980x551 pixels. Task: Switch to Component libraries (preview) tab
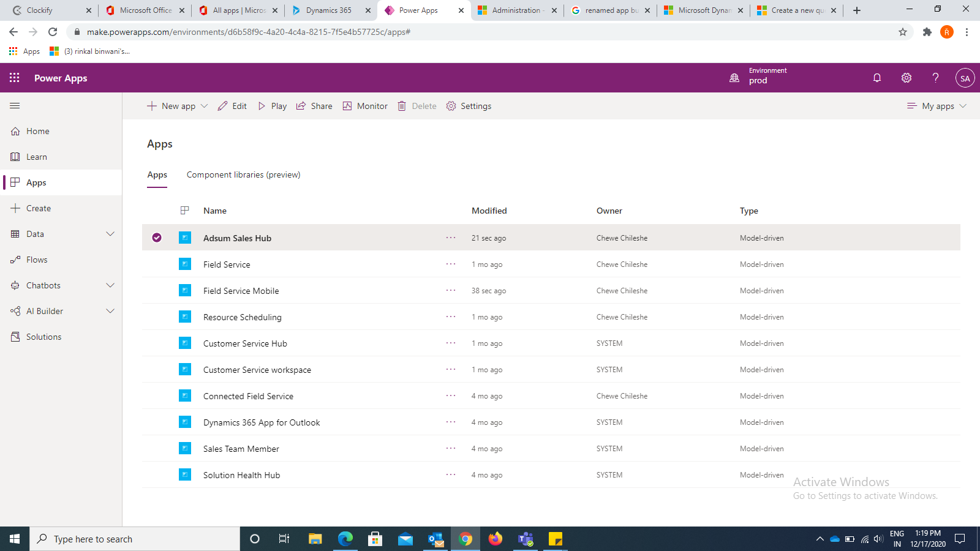pos(244,174)
